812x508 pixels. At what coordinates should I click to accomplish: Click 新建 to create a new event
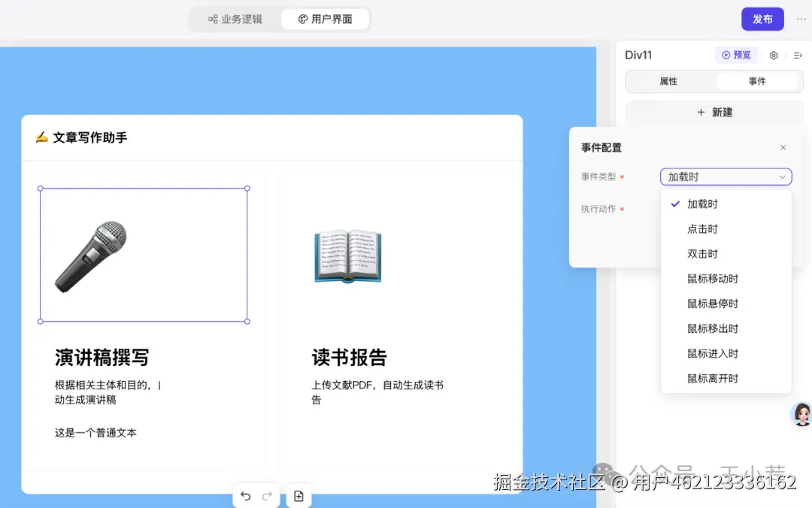[x=713, y=111]
